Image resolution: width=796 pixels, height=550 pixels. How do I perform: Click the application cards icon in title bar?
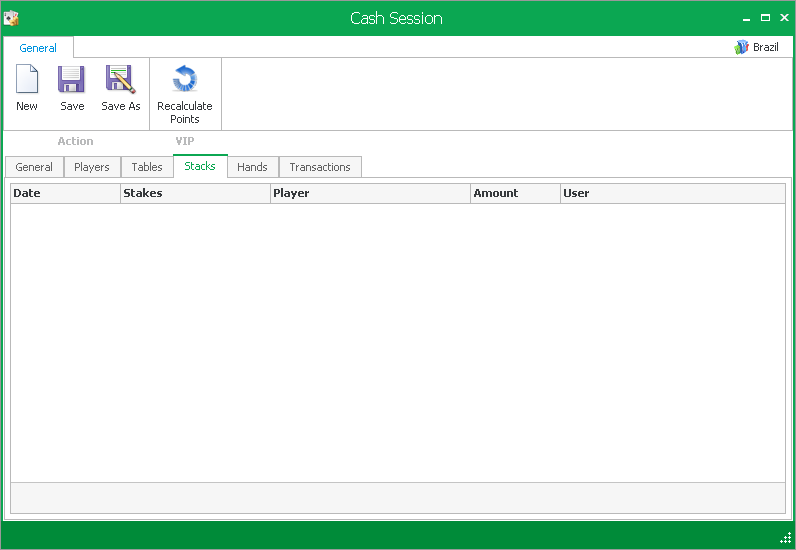[11, 18]
